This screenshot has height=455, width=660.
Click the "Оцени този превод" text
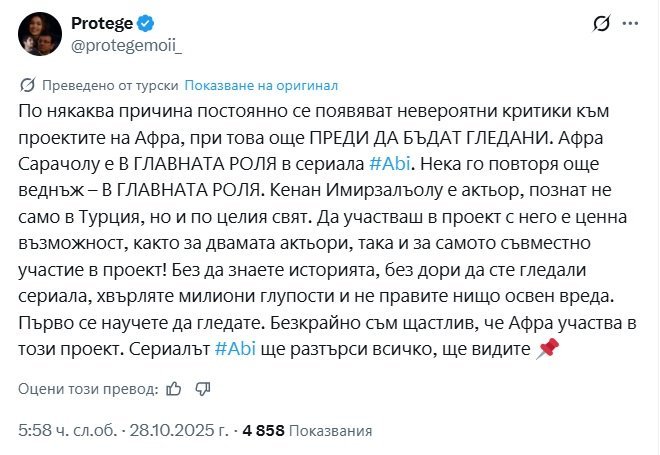click(x=88, y=389)
